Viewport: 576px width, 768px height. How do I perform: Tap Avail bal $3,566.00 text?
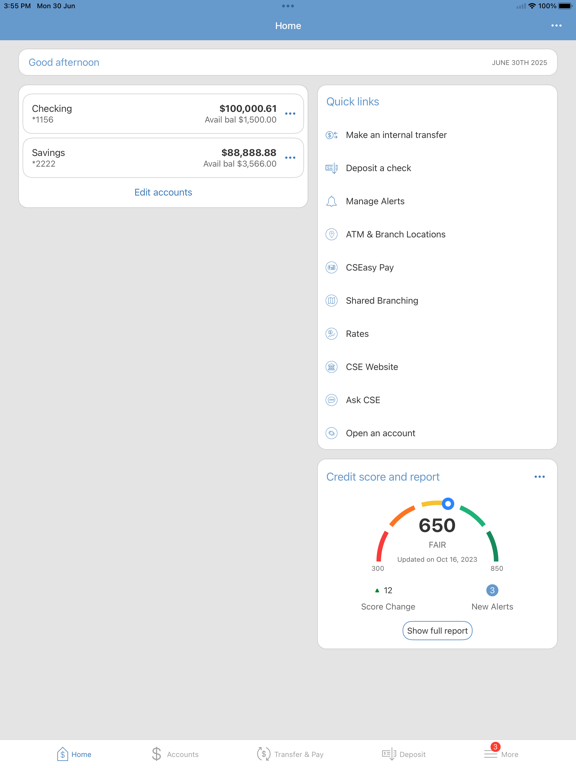click(240, 164)
